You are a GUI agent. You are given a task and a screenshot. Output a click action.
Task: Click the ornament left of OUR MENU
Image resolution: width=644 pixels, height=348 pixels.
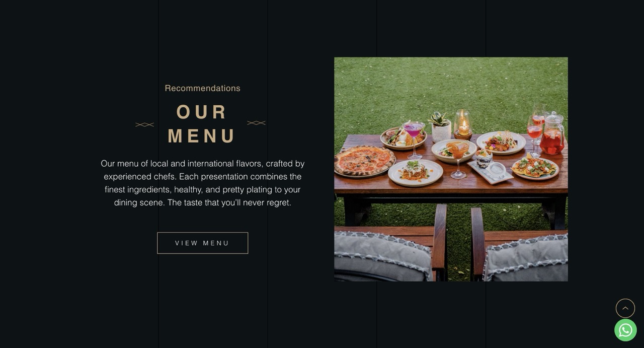(145, 124)
